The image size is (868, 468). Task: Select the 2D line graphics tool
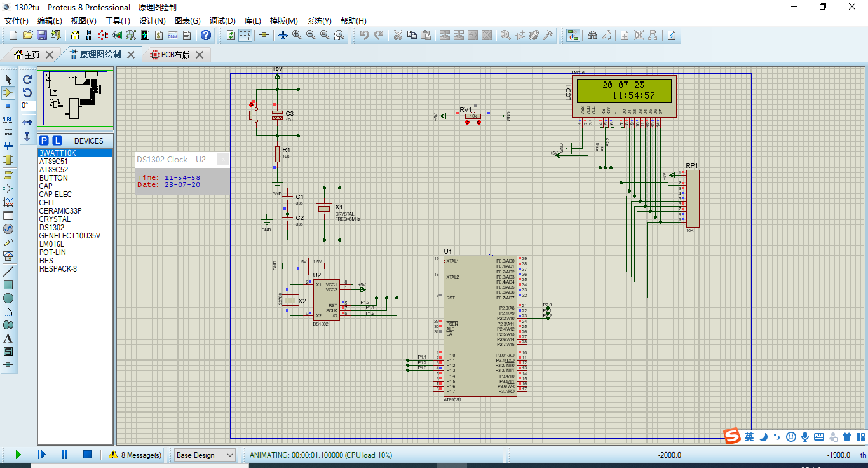pyautogui.click(x=8, y=272)
